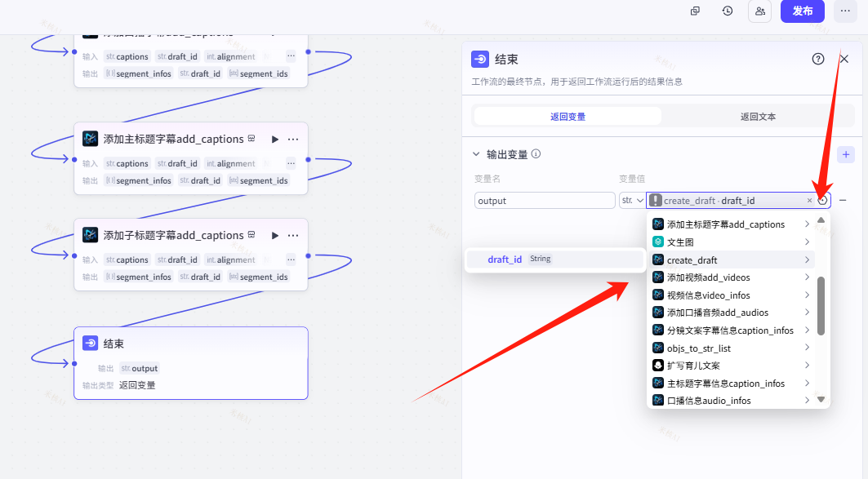
Task: Select draft_id String in the submenu
Action: 554,259
